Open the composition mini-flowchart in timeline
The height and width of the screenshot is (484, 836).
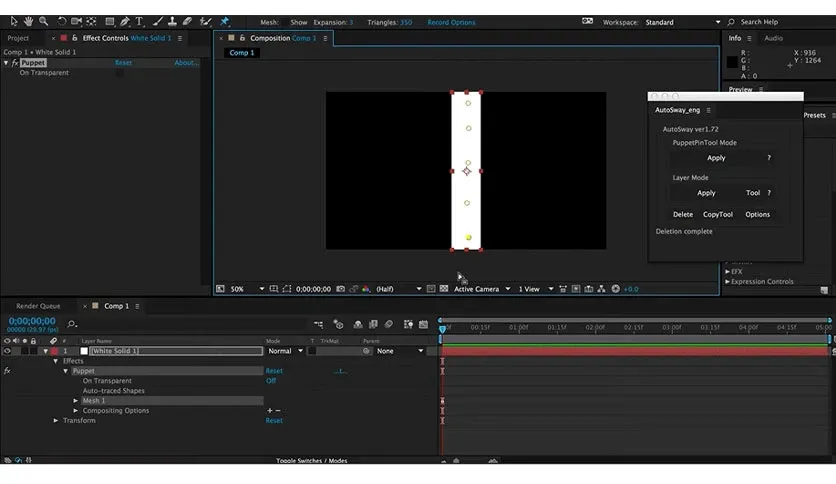318,324
